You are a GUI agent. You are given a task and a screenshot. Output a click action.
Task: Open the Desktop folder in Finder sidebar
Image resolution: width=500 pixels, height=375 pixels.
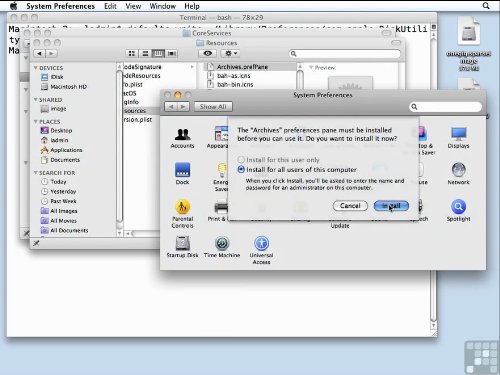click(x=56, y=130)
